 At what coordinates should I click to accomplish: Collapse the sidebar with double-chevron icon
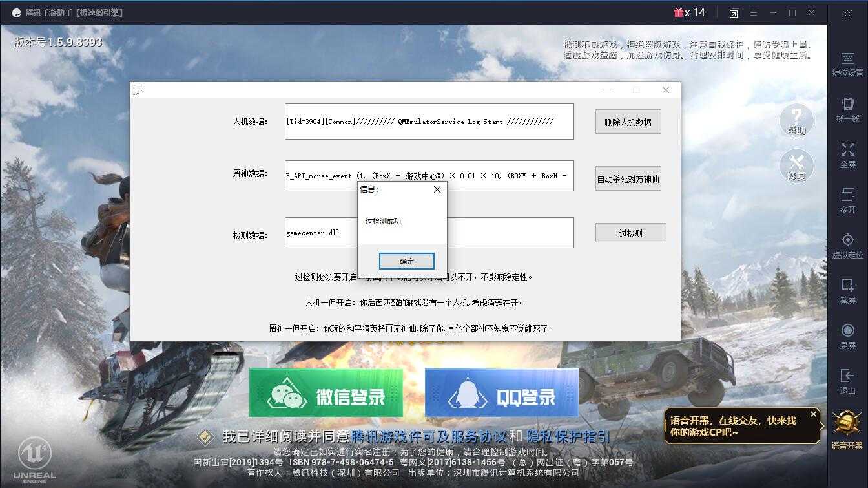pyautogui.click(x=848, y=14)
